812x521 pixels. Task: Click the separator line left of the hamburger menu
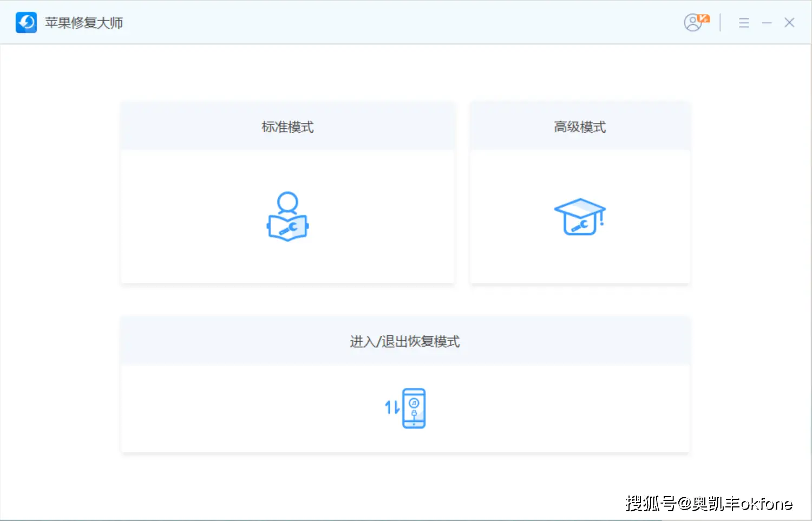tap(720, 23)
